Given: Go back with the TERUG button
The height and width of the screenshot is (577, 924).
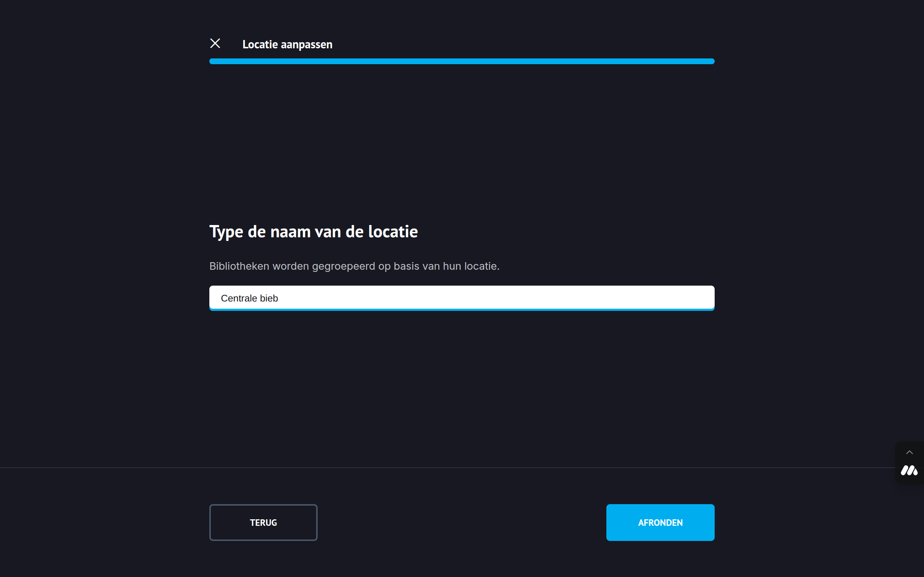Looking at the screenshot, I should [x=263, y=523].
